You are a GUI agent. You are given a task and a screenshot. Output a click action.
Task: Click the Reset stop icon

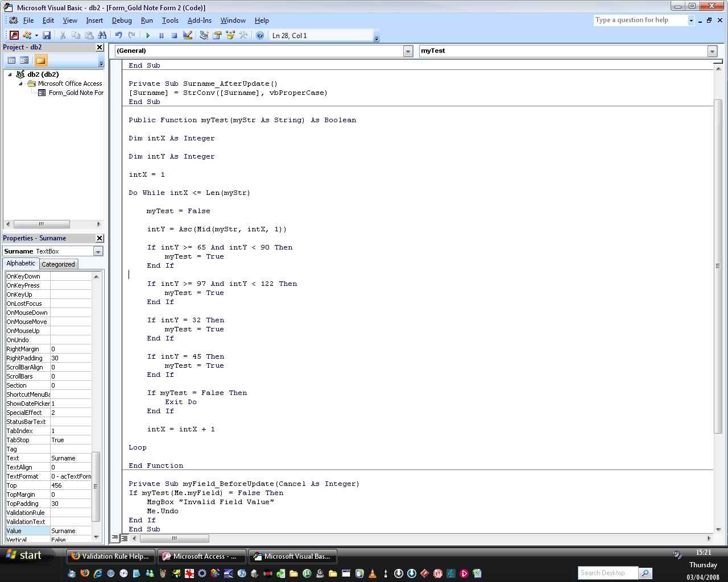(x=174, y=35)
